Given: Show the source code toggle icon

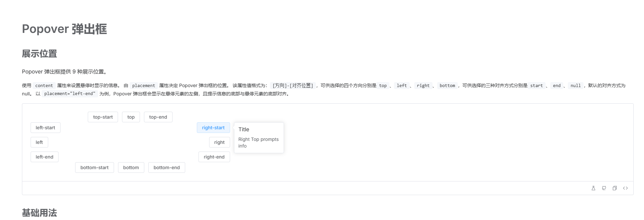Looking at the screenshot, I should [x=625, y=188].
